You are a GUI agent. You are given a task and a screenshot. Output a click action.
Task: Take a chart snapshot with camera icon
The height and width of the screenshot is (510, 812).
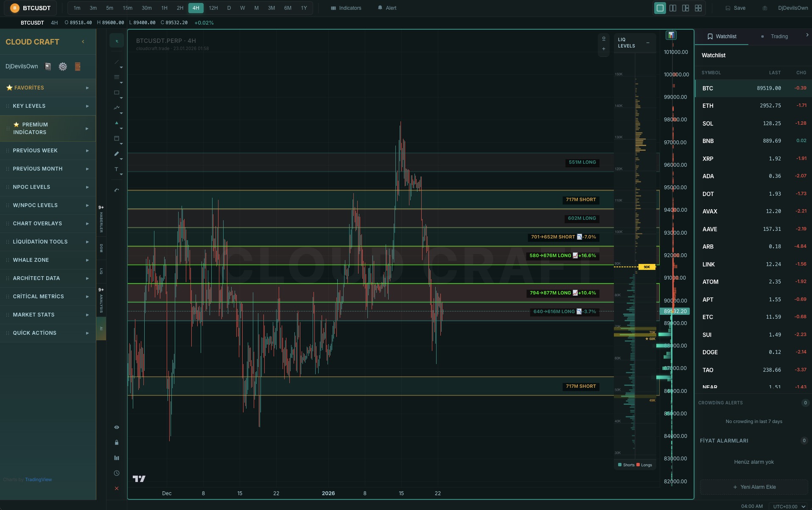(x=765, y=8)
